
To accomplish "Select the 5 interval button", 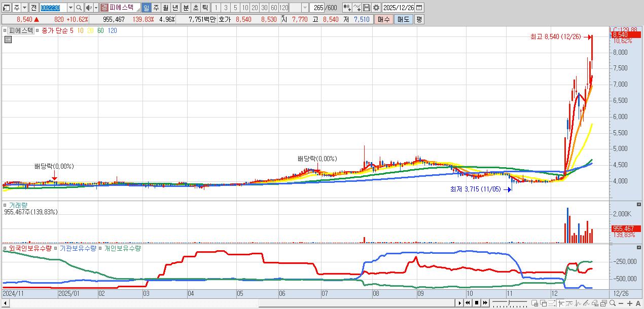I will coord(235,8).
